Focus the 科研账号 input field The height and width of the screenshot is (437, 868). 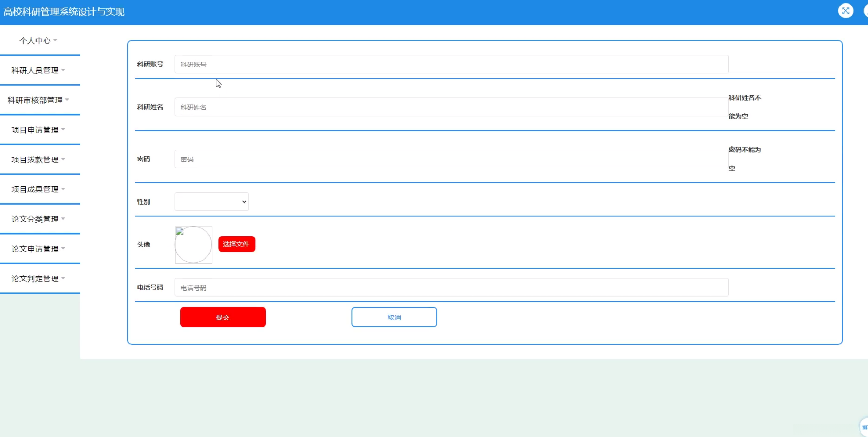[451, 64]
